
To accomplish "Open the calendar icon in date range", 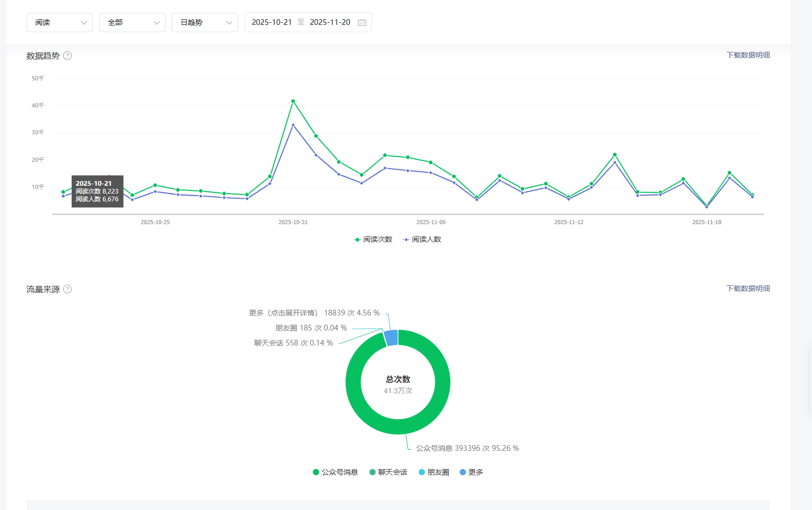I will [x=362, y=23].
